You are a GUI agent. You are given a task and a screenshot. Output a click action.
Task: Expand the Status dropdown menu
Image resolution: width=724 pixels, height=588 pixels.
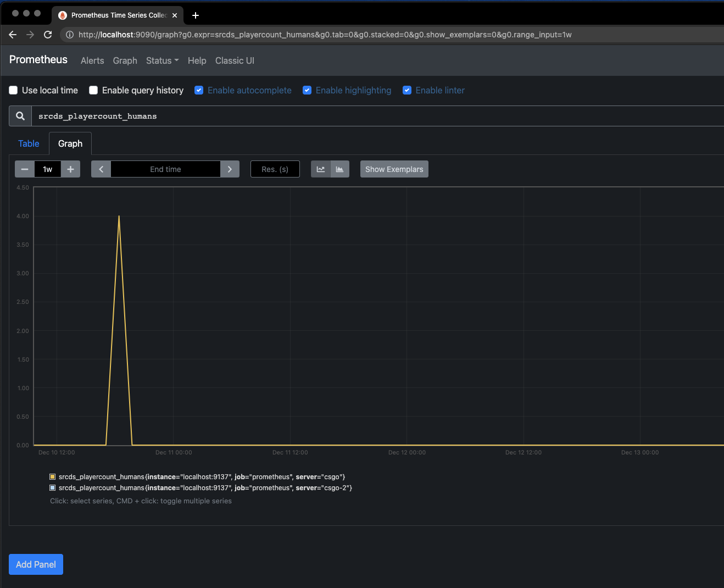tap(163, 60)
